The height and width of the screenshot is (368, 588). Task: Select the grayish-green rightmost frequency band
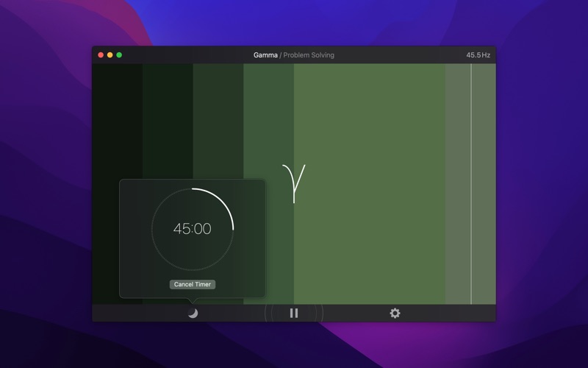tap(470, 184)
